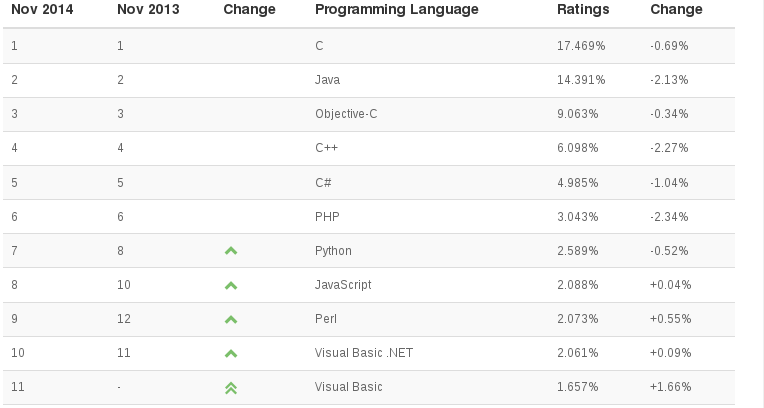Click the 17.469% rating value

(581, 46)
